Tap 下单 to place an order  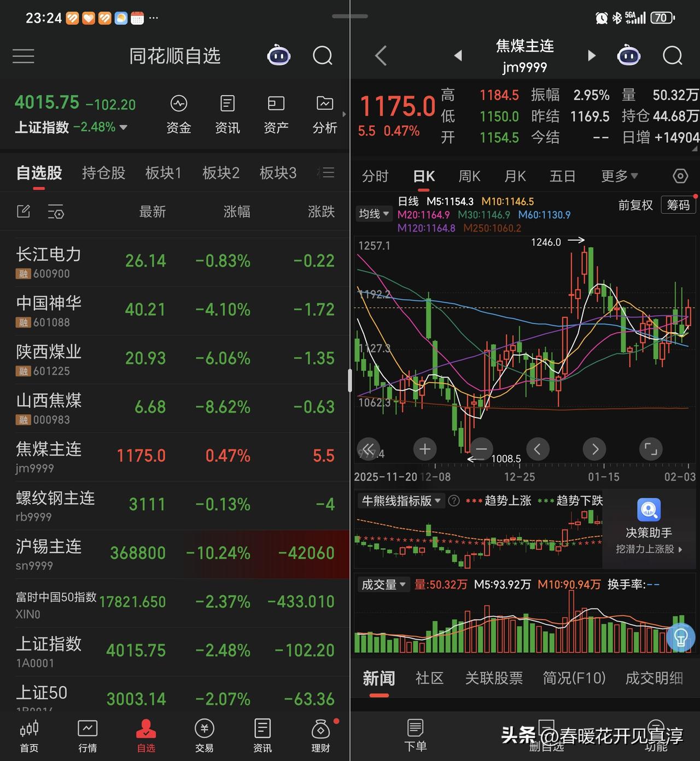point(415,735)
